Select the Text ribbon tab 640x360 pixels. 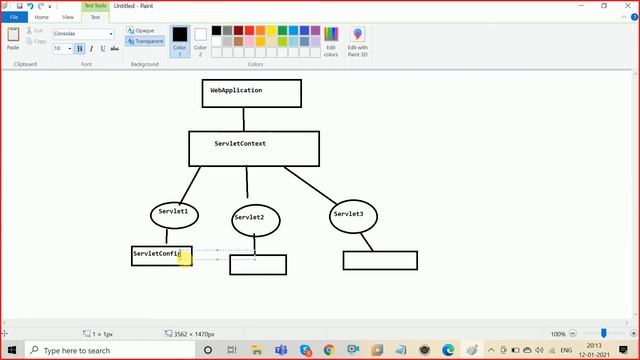point(95,17)
